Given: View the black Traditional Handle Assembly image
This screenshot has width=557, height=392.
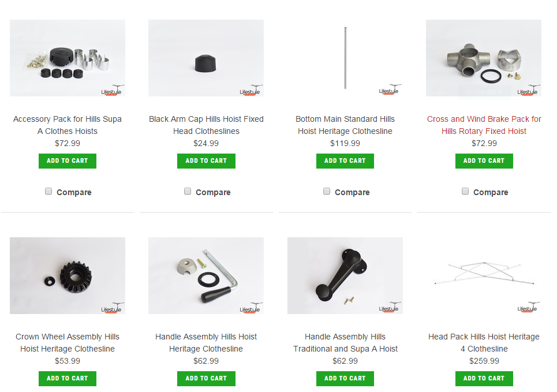Looking at the screenshot, I should point(345,275).
